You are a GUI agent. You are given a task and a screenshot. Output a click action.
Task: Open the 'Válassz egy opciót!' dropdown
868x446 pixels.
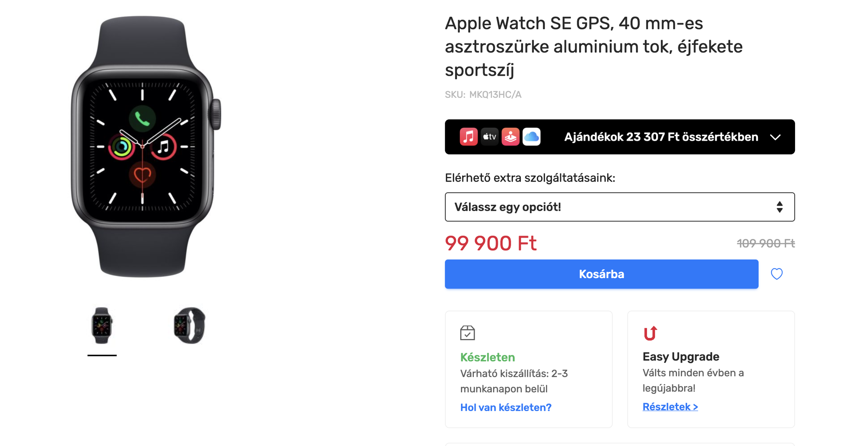coord(619,207)
